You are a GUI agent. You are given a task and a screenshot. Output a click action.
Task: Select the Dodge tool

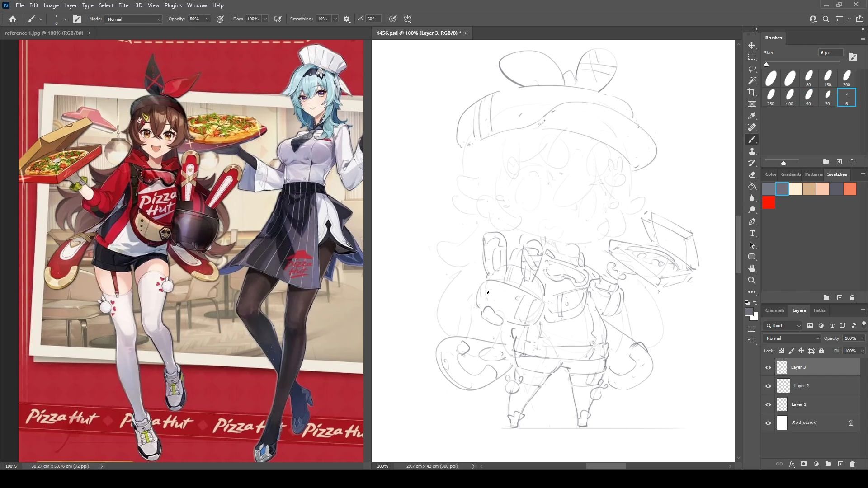click(752, 210)
